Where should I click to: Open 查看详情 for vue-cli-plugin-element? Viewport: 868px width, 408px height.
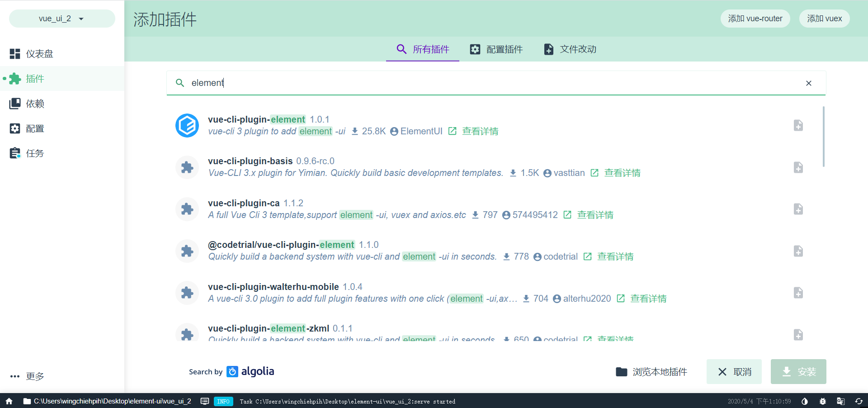click(480, 131)
